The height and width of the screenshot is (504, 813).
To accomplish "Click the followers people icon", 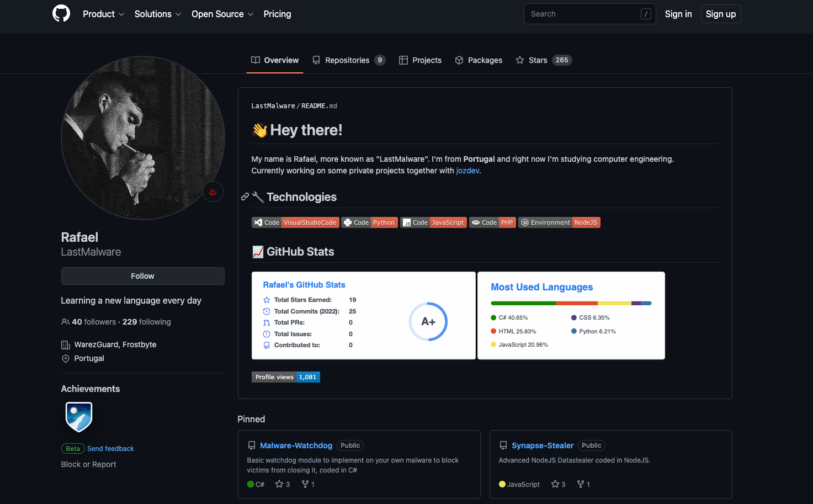I will 65,322.
